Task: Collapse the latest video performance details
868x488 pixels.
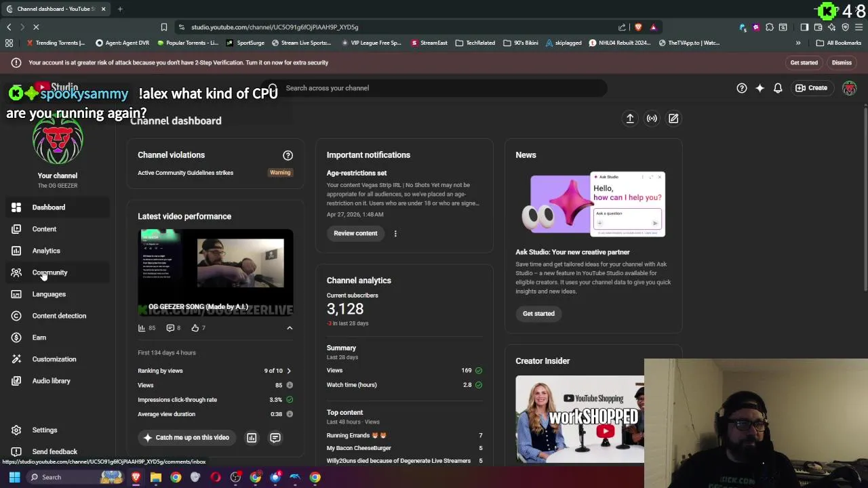Action: tap(290, 328)
